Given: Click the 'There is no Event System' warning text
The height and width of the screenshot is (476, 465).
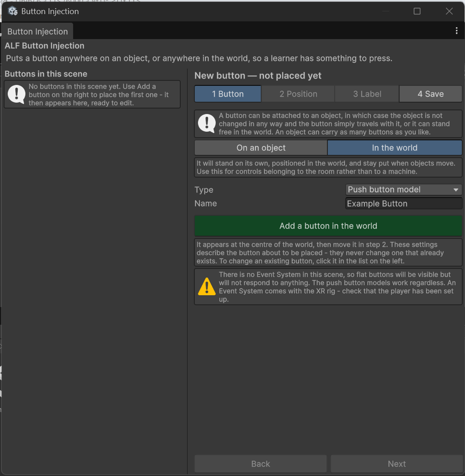Looking at the screenshot, I should click(x=337, y=287).
